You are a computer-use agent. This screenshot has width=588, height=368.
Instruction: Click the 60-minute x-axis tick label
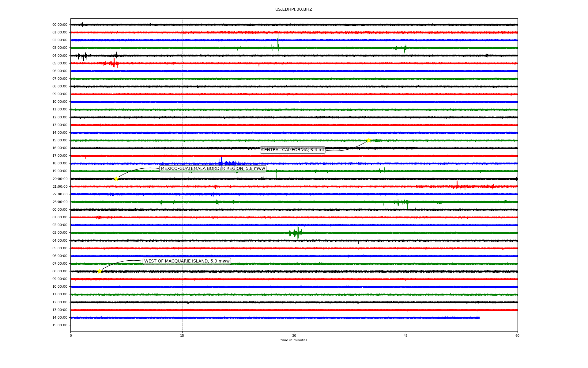coord(517,335)
